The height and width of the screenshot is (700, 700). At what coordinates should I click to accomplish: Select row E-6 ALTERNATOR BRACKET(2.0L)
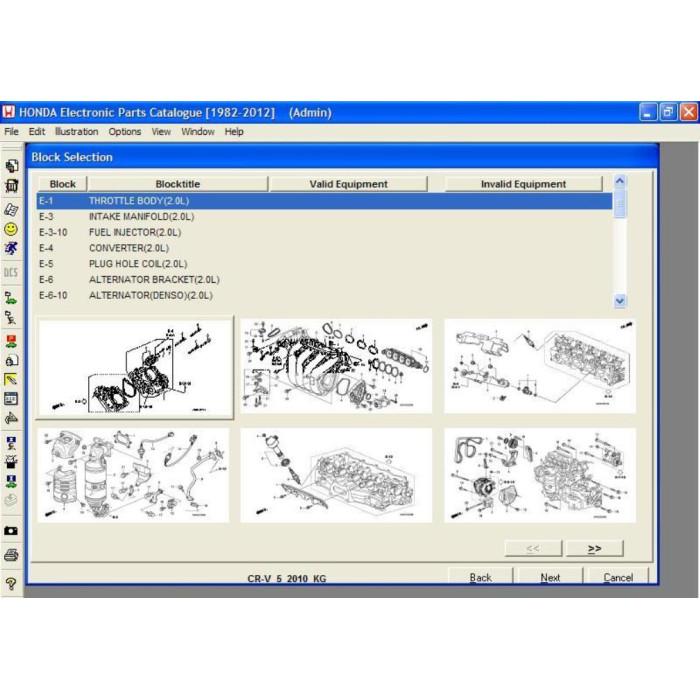(324, 279)
